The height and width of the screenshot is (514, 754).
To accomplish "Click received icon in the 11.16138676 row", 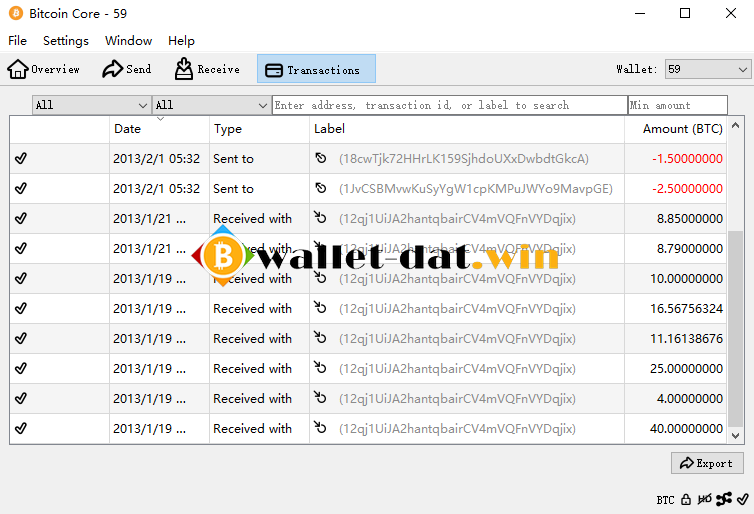I will tap(320, 337).
